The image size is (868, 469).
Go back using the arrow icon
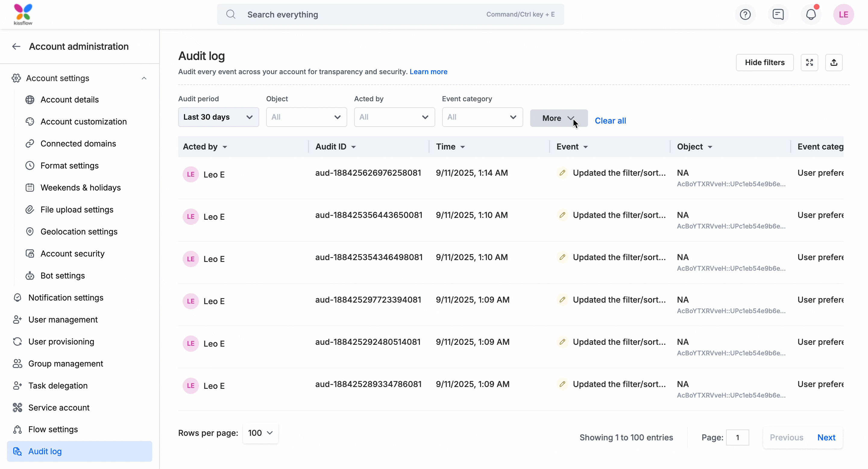[x=16, y=46]
